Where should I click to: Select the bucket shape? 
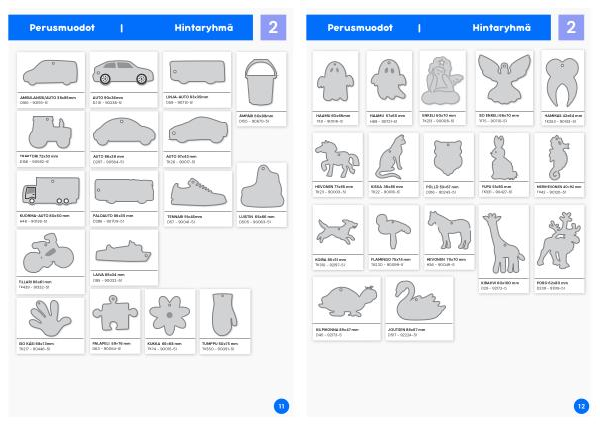tap(261, 82)
